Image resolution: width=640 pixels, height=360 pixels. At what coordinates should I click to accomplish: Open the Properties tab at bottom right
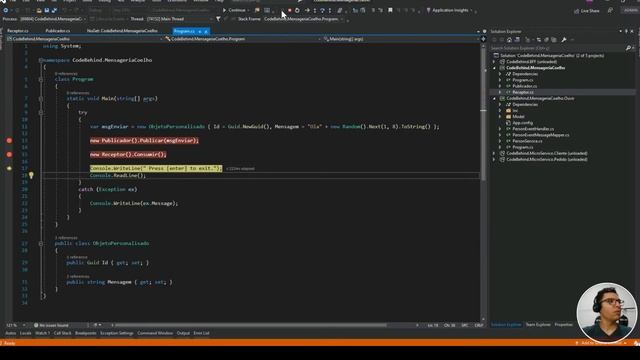click(564, 325)
